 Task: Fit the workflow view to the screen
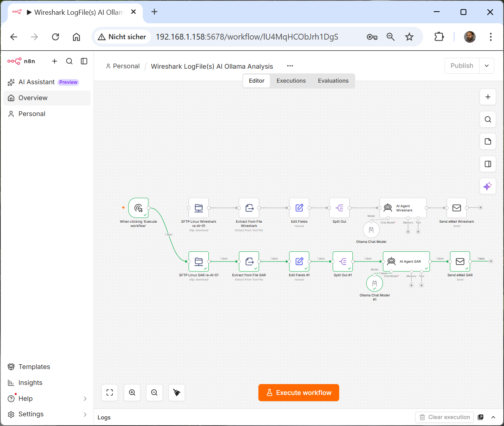point(110,393)
